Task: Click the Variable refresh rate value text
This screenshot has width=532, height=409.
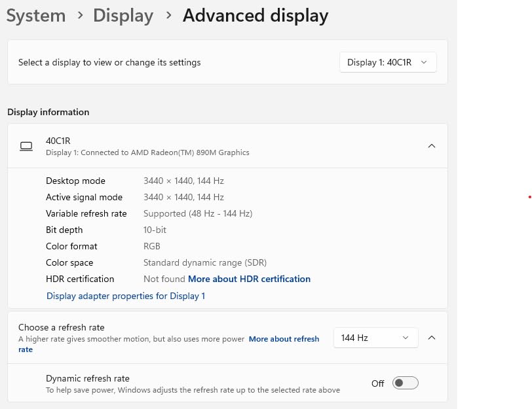Action: [197, 213]
